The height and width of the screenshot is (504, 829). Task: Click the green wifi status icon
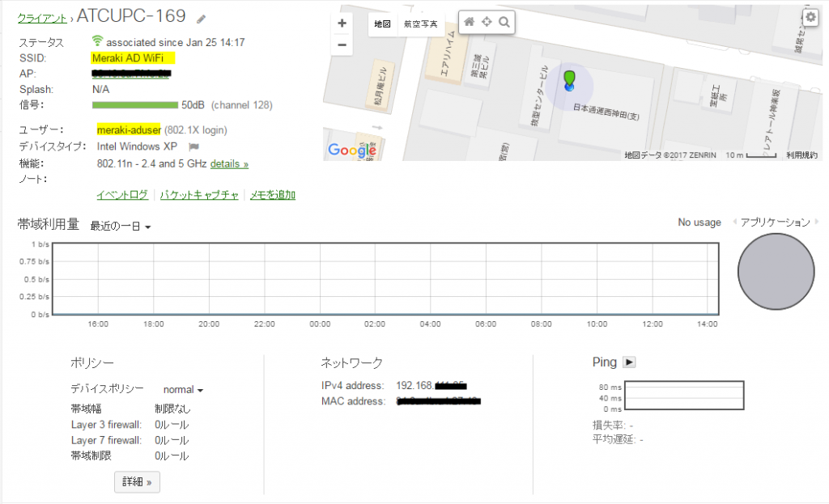(x=97, y=40)
